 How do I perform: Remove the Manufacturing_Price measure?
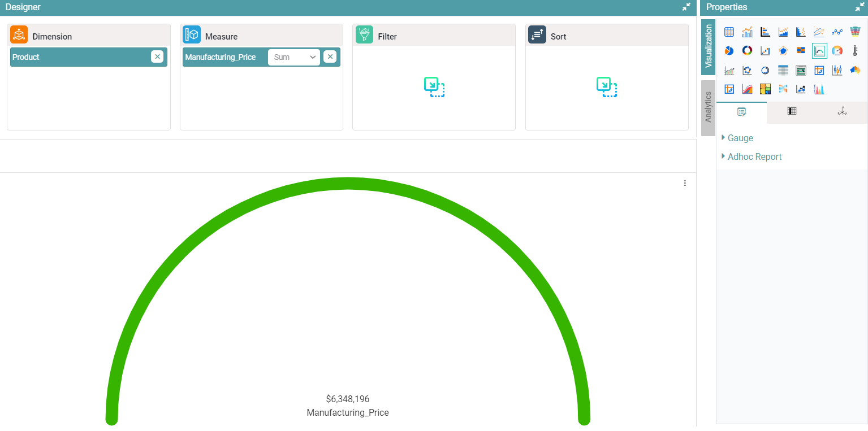tap(330, 56)
